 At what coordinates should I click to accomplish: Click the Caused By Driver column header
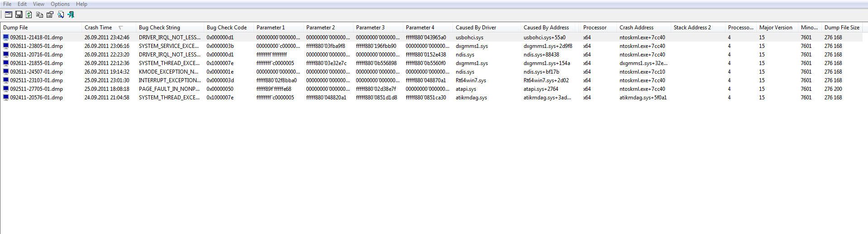[476, 28]
